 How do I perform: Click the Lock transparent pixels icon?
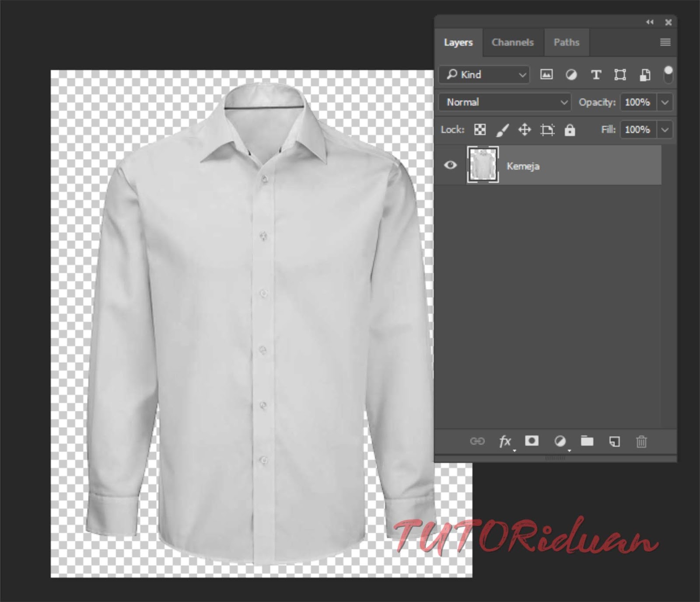click(480, 130)
